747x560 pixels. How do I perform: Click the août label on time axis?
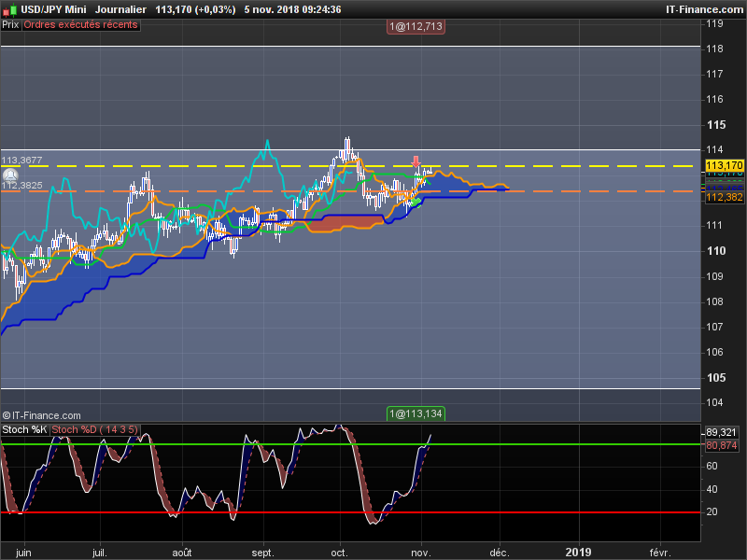[182, 553]
